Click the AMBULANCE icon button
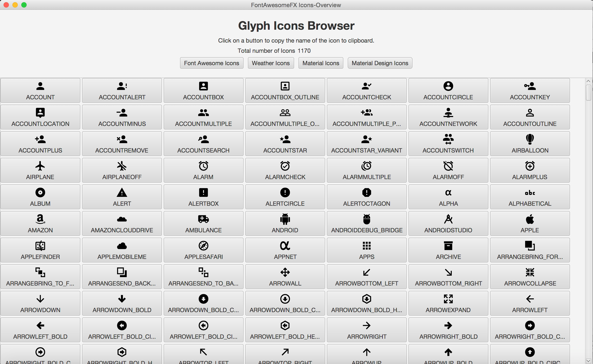593x364 pixels. (x=203, y=223)
